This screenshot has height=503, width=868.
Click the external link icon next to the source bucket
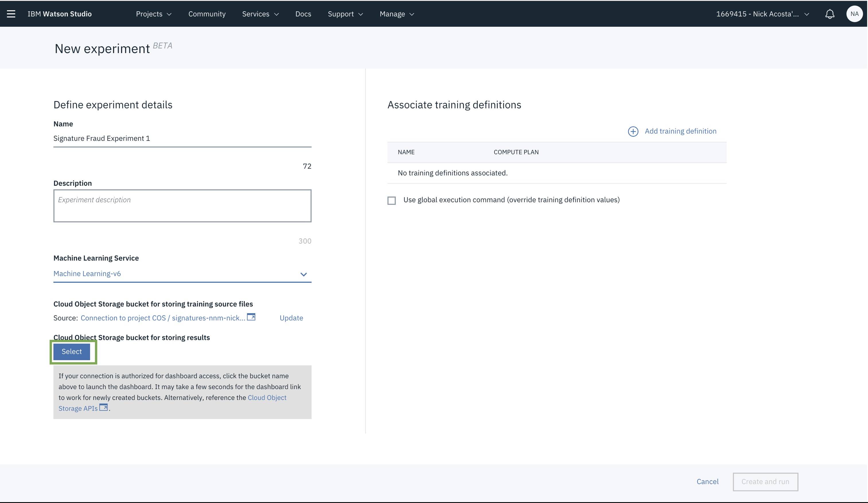coord(251,317)
